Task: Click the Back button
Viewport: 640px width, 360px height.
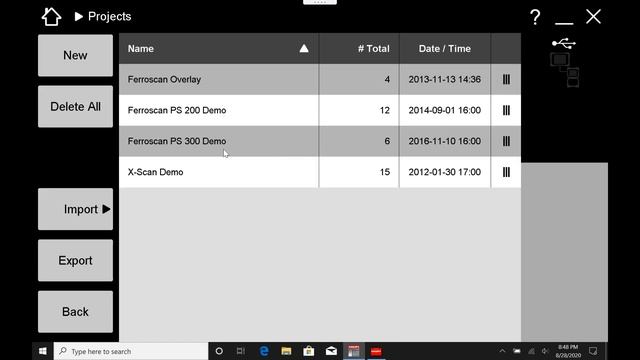Action: pyautogui.click(x=76, y=311)
